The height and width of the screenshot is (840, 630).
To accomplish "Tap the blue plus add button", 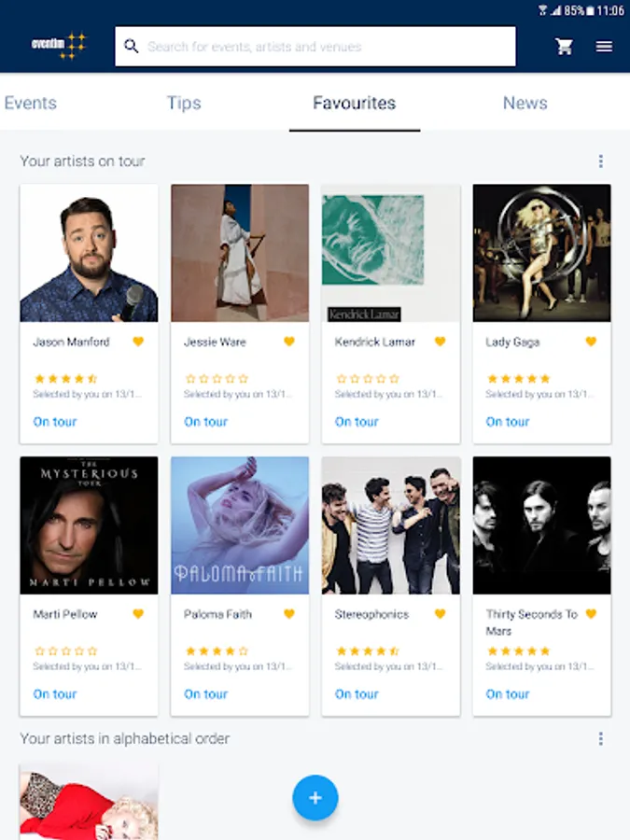I will [315, 798].
